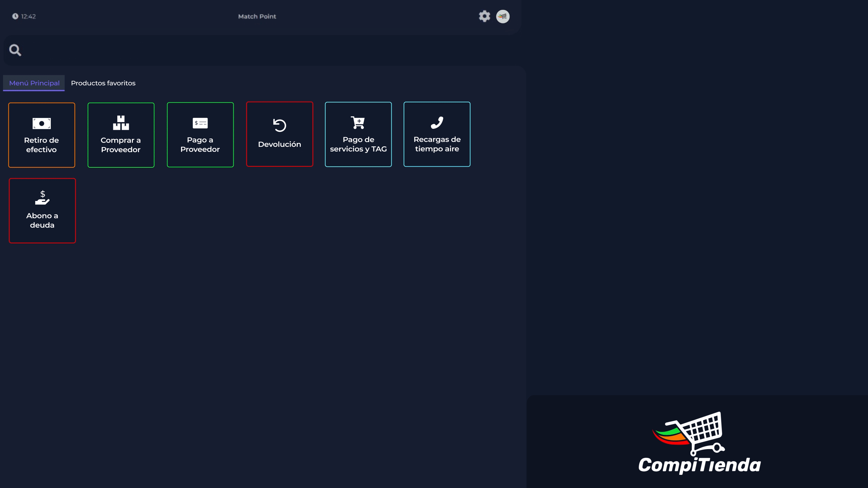Image resolution: width=868 pixels, height=488 pixels.
Task: Open Recargas de tiempo aire label
Action: [x=437, y=144]
